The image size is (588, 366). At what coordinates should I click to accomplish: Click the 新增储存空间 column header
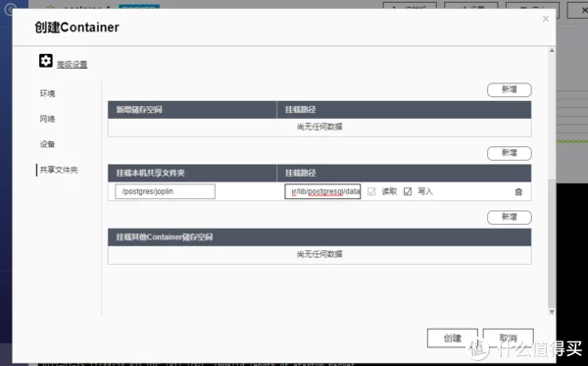[192, 110]
